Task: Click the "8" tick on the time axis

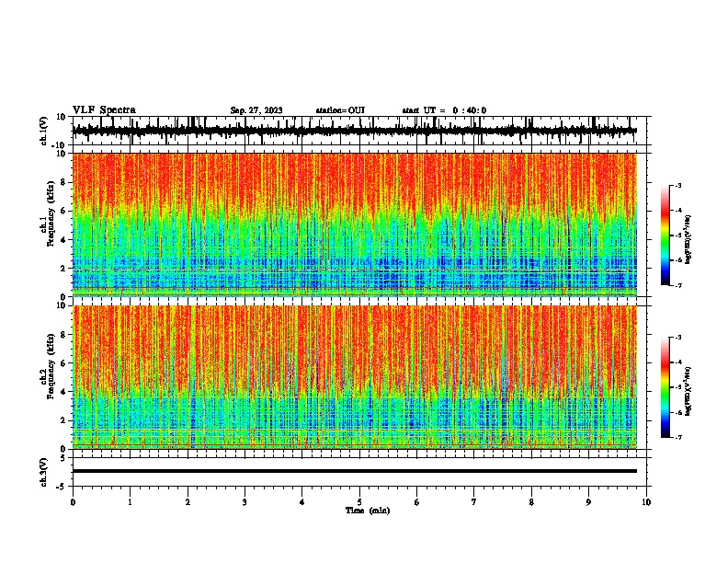Action: (531, 502)
